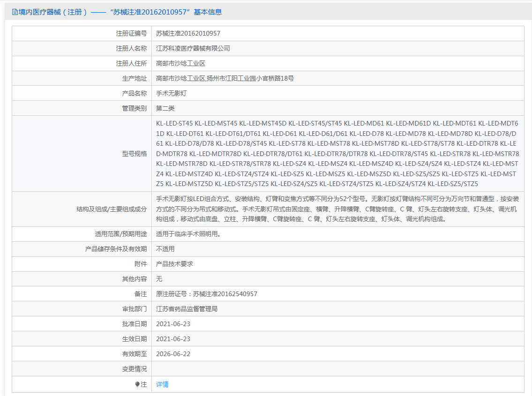Select storage condition value 不适用
The height and width of the screenshot is (396, 532).
tap(165, 249)
